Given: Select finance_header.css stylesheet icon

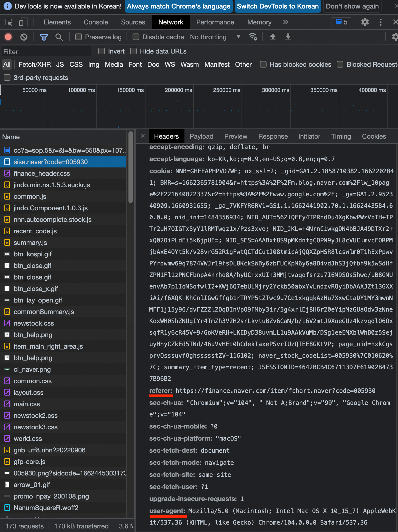Looking at the screenshot, I should point(7,173).
